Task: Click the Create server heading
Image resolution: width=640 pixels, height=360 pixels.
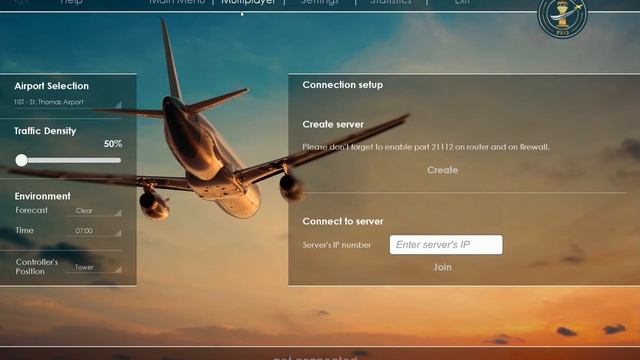Action: pos(333,124)
